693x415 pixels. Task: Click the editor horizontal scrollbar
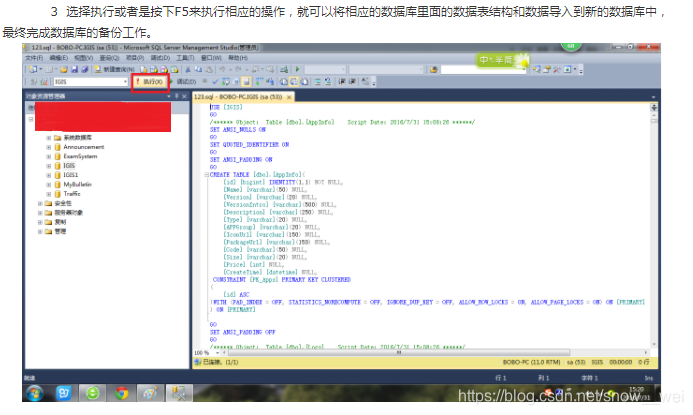click(399, 353)
